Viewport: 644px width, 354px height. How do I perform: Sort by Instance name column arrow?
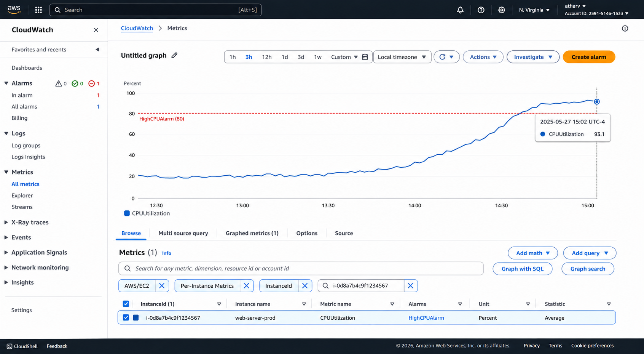click(304, 304)
